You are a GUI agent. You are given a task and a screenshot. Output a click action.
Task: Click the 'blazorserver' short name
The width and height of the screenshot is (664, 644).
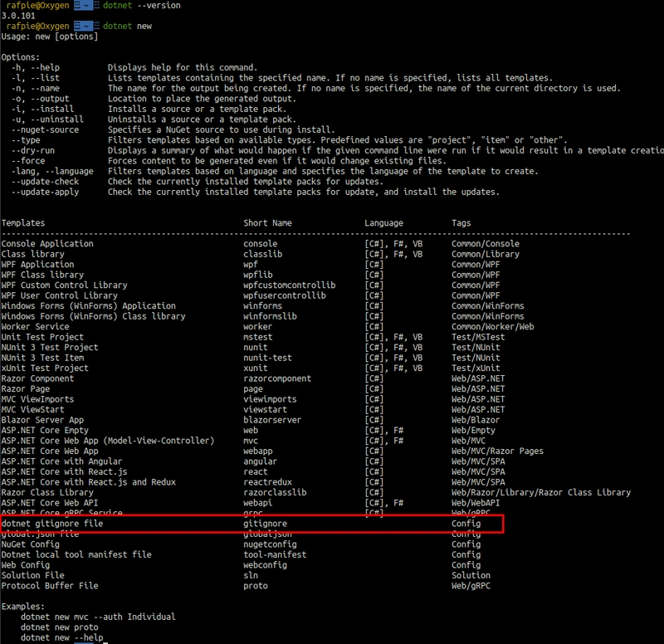[x=272, y=421]
